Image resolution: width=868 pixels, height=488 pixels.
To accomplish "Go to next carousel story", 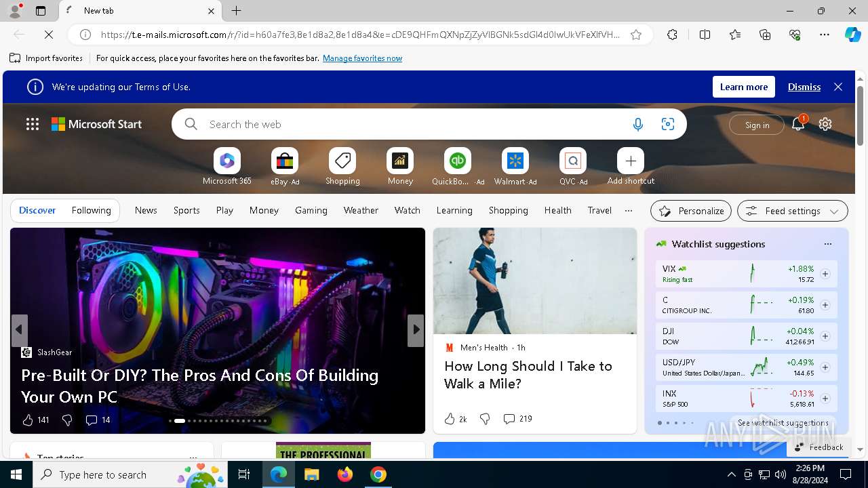I will pyautogui.click(x=416, y=330).
